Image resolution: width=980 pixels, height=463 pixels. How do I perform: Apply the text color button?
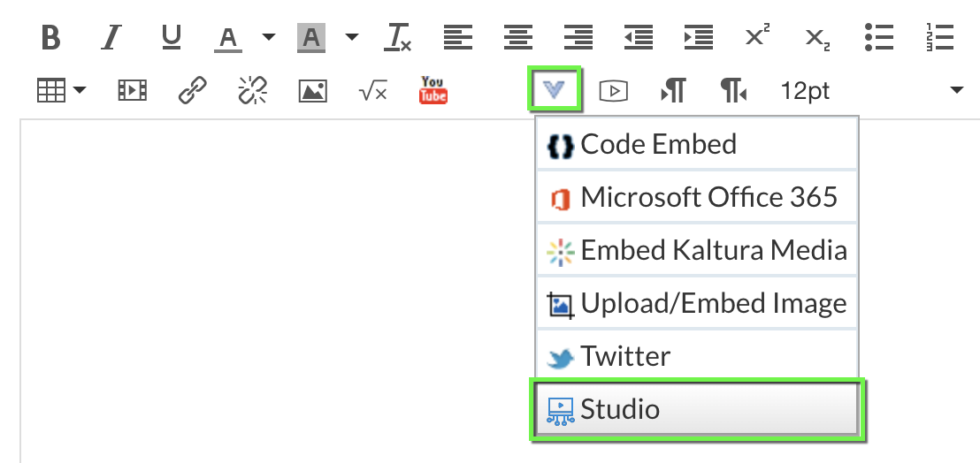pos(228,39)
